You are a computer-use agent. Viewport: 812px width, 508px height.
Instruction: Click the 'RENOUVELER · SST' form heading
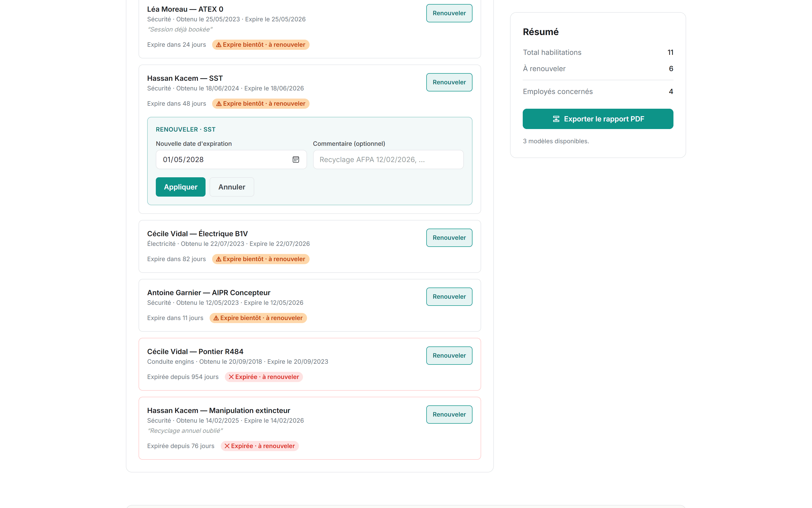(x=185, y=129)
